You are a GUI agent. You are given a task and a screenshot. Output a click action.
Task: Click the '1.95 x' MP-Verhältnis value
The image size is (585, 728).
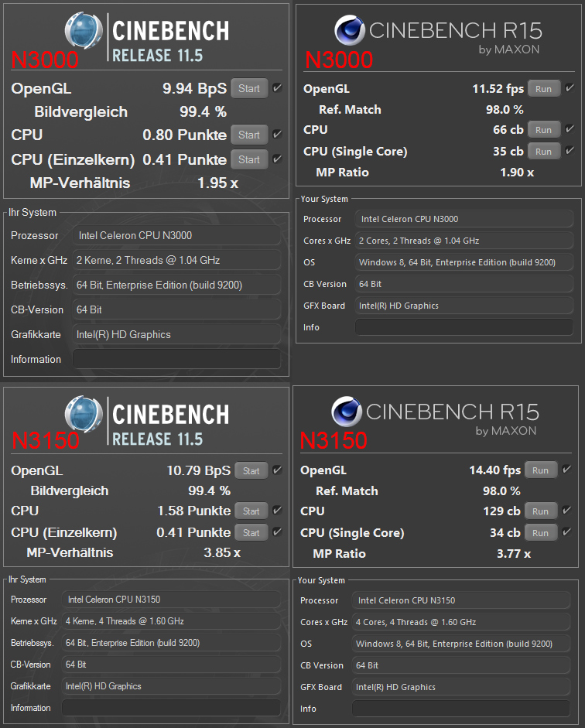pos(217,183)
